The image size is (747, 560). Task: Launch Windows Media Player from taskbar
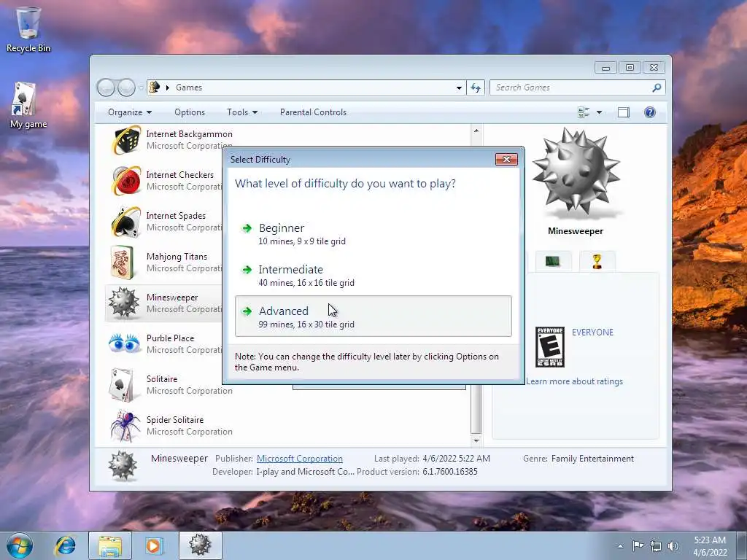(x=153, y=545)
